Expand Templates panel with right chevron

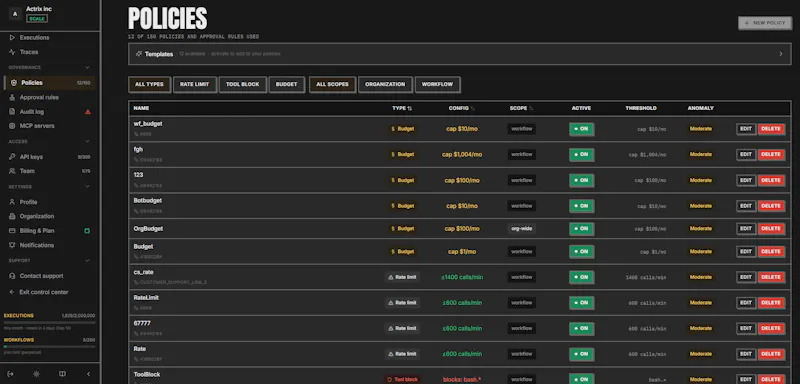pos(781,54)
